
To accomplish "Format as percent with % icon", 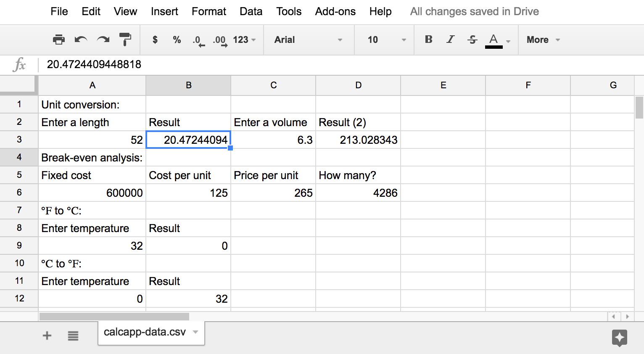I will point(177,40).
